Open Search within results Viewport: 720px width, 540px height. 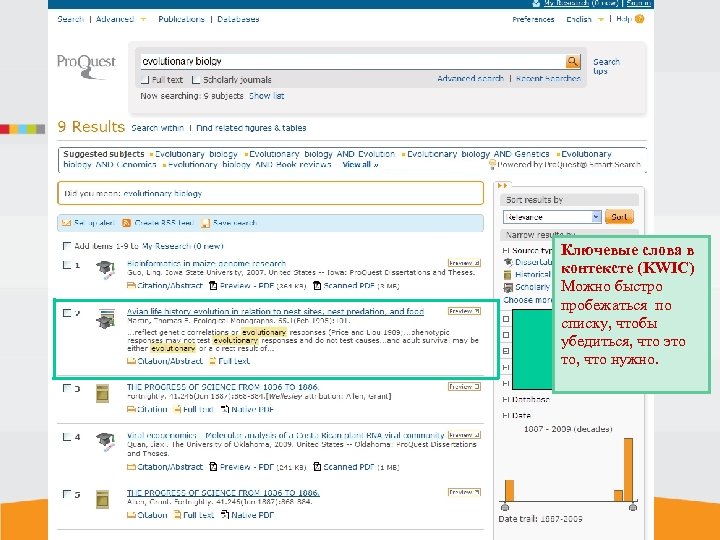158,128
